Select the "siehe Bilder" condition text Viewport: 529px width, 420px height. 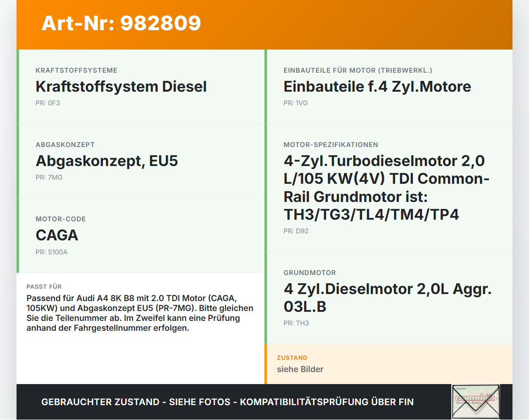(300, 369)
